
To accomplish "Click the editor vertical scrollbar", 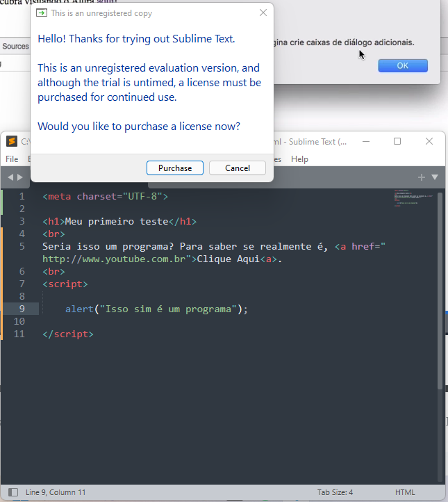I will 440,291.
